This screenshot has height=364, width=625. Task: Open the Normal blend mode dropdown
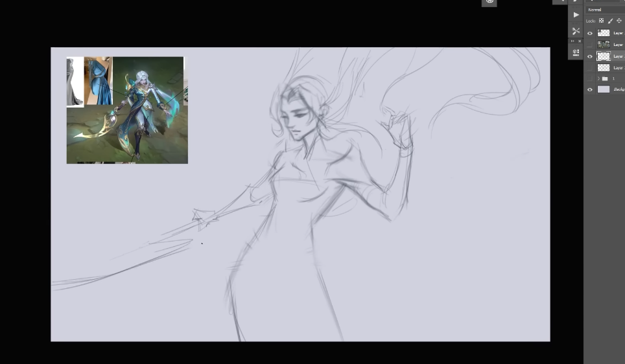click(x=604, y=10)
